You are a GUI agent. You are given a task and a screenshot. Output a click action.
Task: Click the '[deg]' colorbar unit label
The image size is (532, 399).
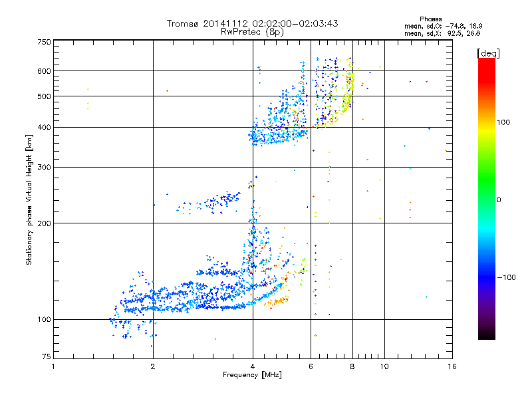pyautogui.click(x=488, y=53)
